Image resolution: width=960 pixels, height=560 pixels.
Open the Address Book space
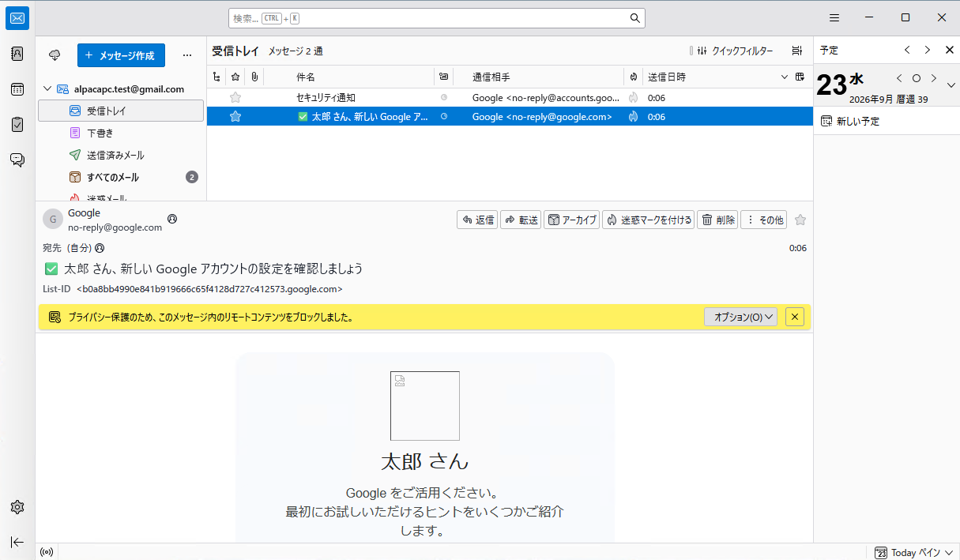pyautogui.click(x=17, y=54)
